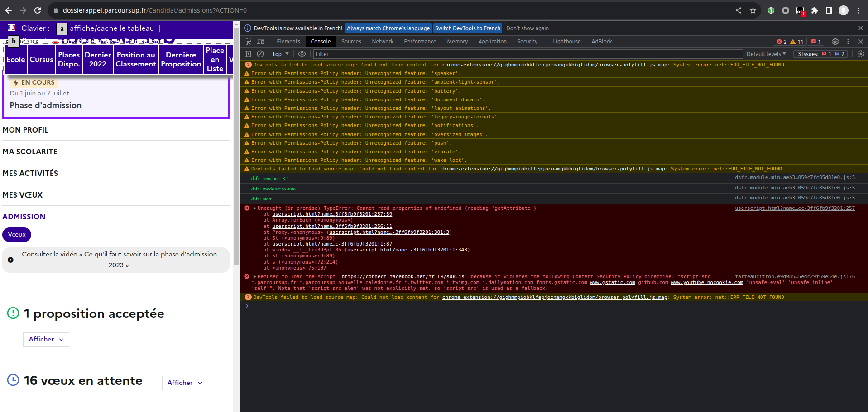Open DevTools settings via the gear icon
Screen dimensions: 868x412
coord(835,41)
